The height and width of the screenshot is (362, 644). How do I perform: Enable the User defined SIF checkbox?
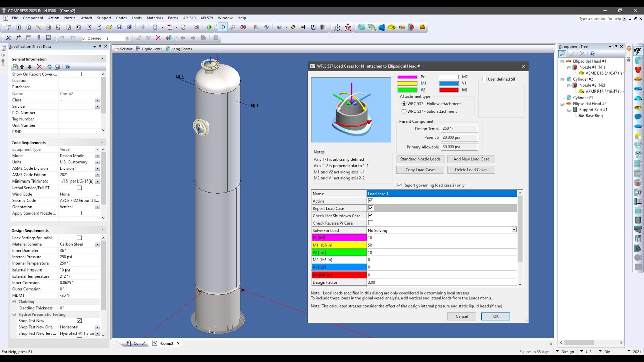(x=485, y=79)
